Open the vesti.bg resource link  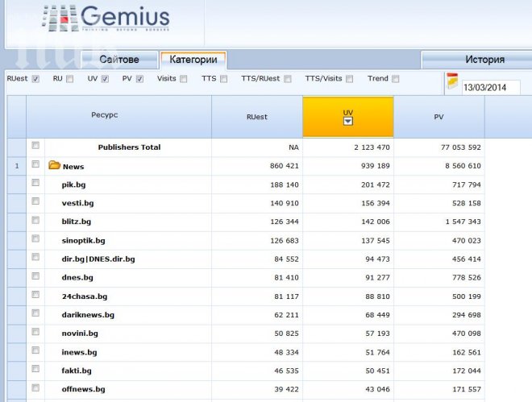[x=77, y=203]
